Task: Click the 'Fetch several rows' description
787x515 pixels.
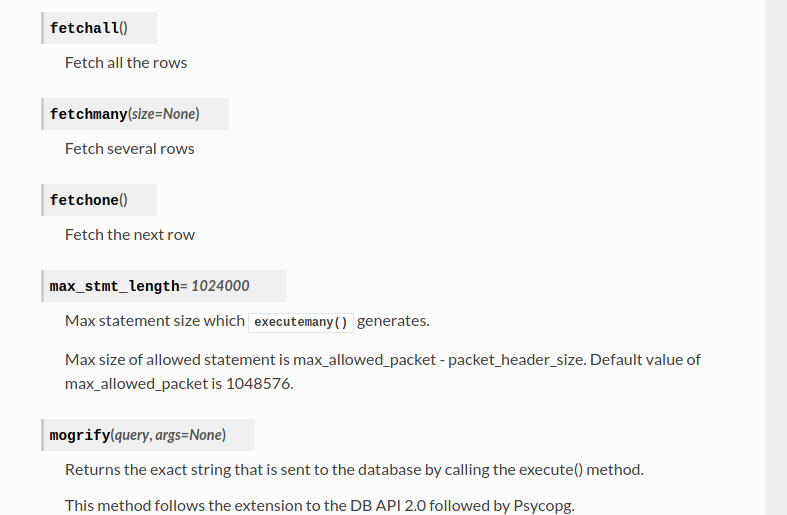Action: [130, 149]
